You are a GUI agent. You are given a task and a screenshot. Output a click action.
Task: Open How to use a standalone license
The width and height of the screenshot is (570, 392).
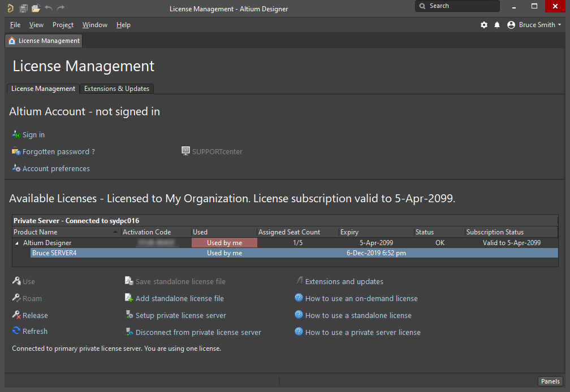pyautogui.click(x=358, y=315)
